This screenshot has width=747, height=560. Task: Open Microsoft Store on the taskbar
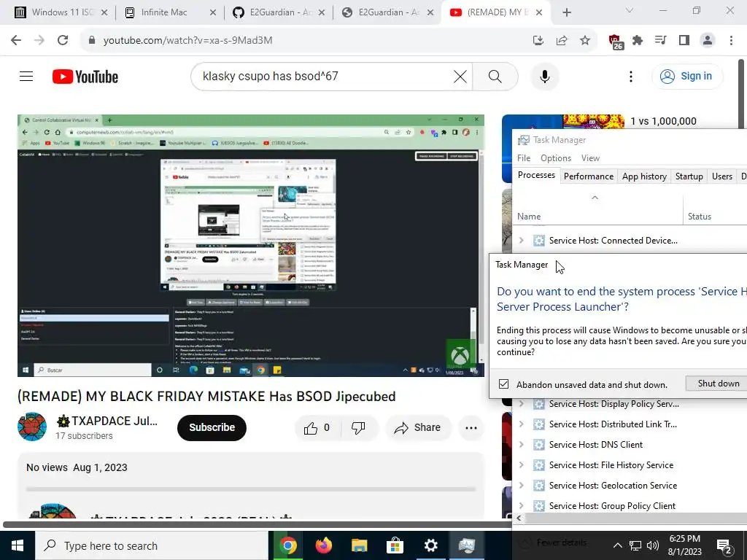click(395, 545)
